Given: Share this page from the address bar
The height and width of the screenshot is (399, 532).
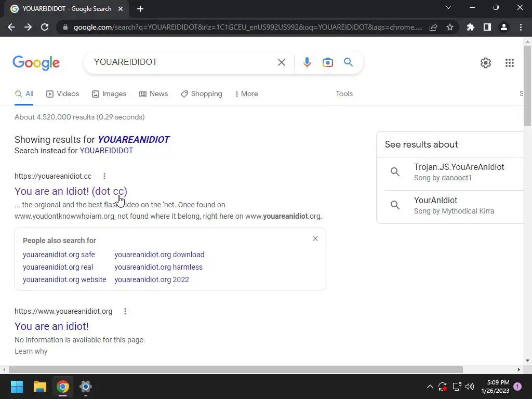Looking at the screenshot, I should tap(433, 27).
